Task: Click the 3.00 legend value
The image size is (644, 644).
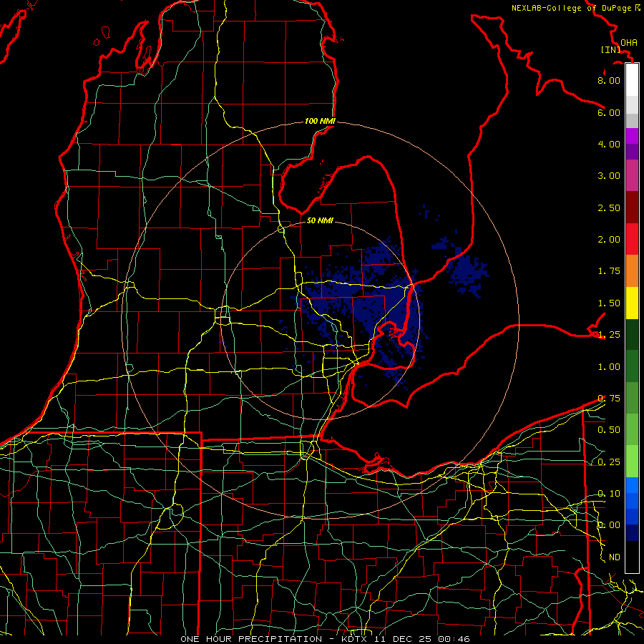Action: (609, 176)
